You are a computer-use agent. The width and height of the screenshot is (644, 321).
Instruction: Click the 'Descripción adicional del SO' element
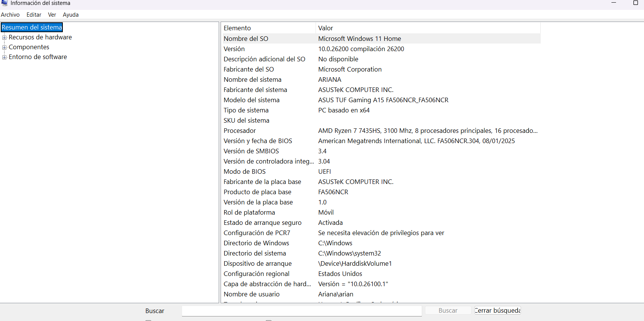tap(264, 59)
